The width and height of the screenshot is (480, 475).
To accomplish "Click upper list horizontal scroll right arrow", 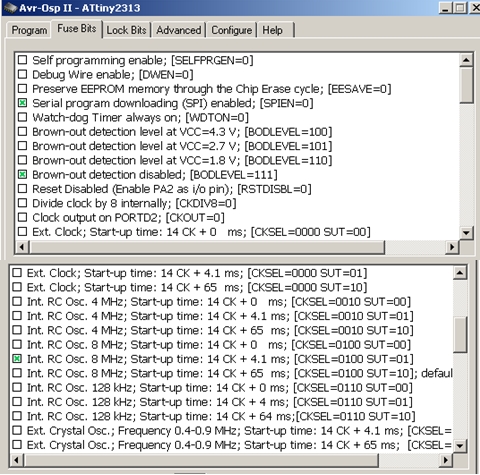I will [x=452, y=247].
